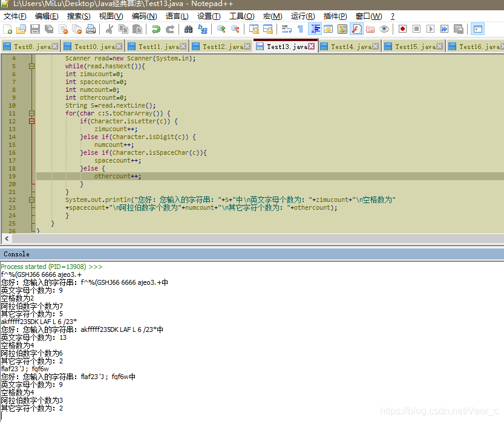Screen dimensions: 504x422
Task: Run macro multiple times icon
Action: [x=445, y=29]
